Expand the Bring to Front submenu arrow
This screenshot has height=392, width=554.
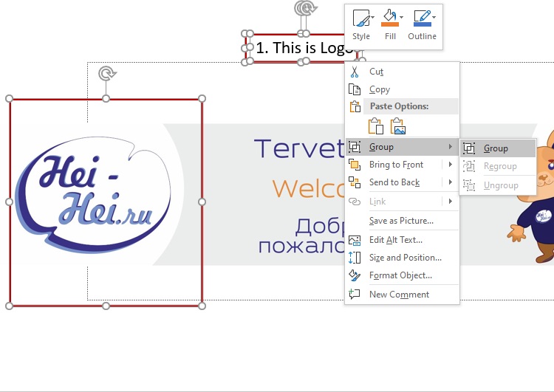[x=450, y=164]
